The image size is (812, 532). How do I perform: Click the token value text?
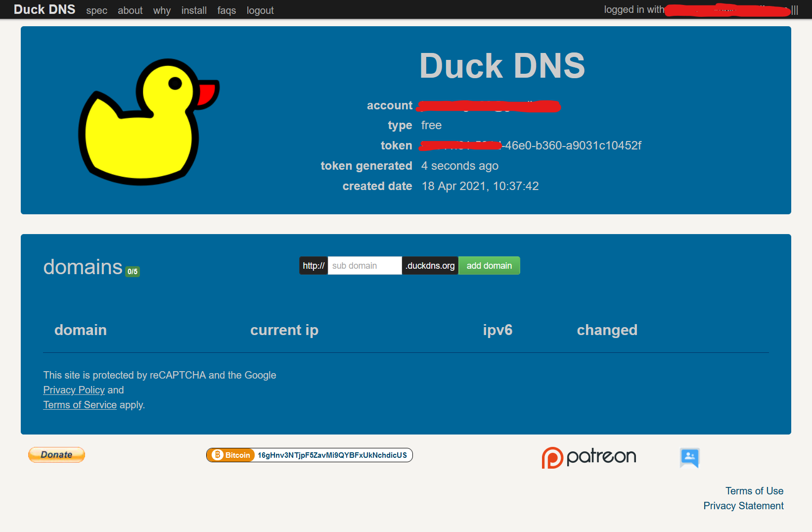[x=531, y=145]
